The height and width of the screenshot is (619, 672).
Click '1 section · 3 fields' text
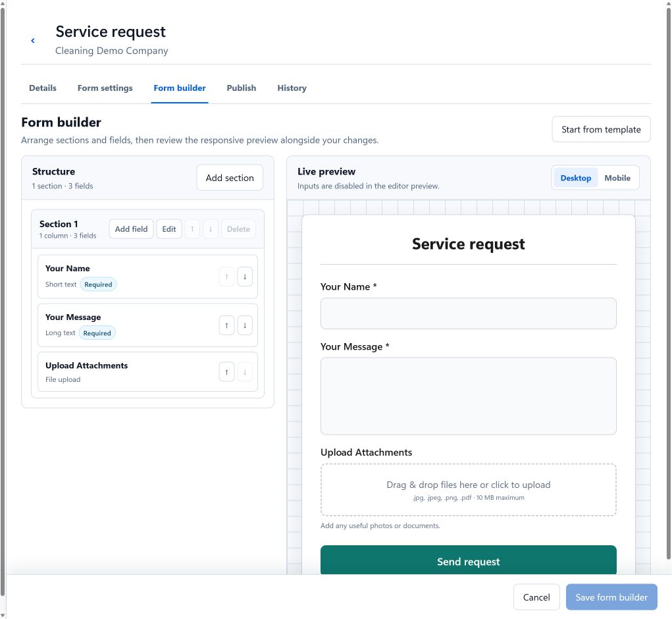63,186
